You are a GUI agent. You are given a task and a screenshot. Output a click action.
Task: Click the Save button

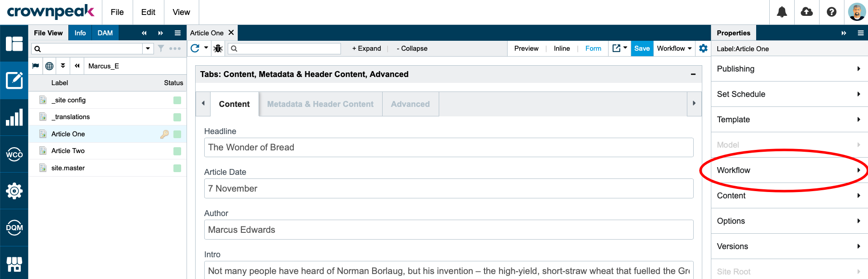(642, 48)
